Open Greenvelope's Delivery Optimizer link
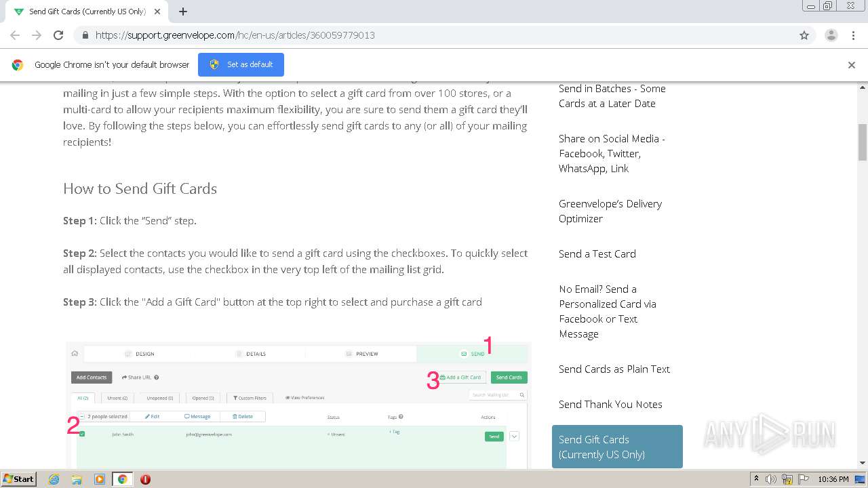This screenshot has width=868, height=488. (610, 211)
